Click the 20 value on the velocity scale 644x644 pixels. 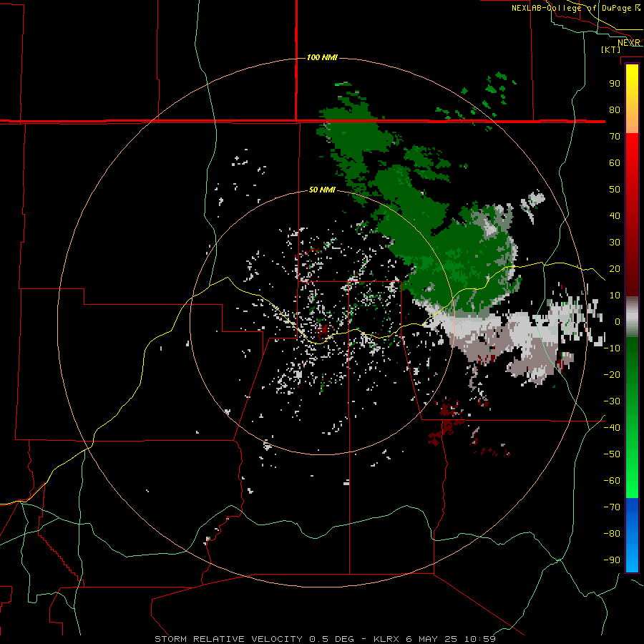click(615, 269)
